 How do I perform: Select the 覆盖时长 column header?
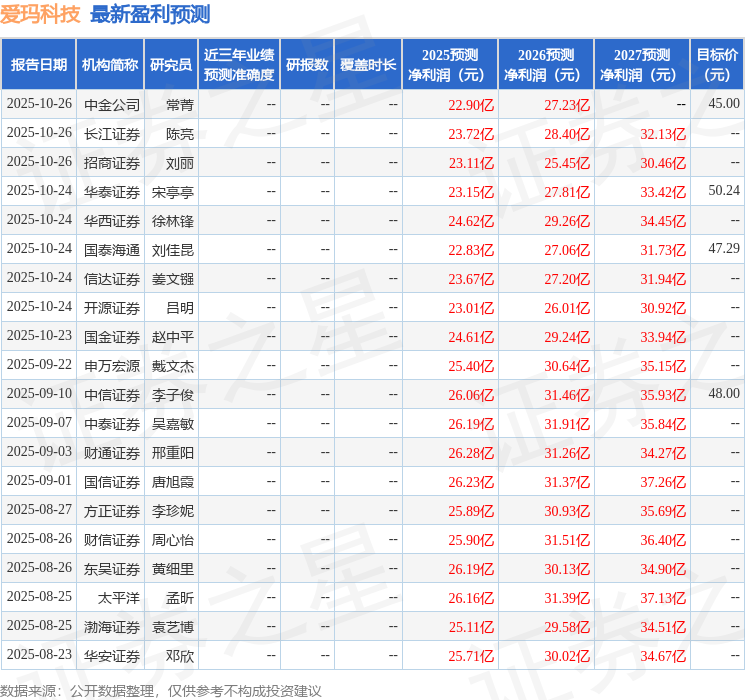pyautogui.click(x=367, y=64)
